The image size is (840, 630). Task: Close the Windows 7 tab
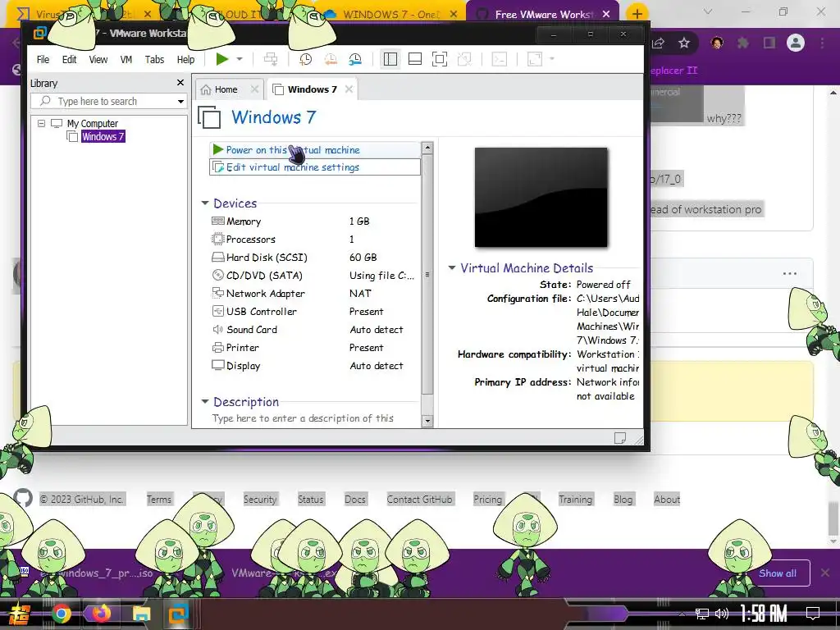click(349, 89)
